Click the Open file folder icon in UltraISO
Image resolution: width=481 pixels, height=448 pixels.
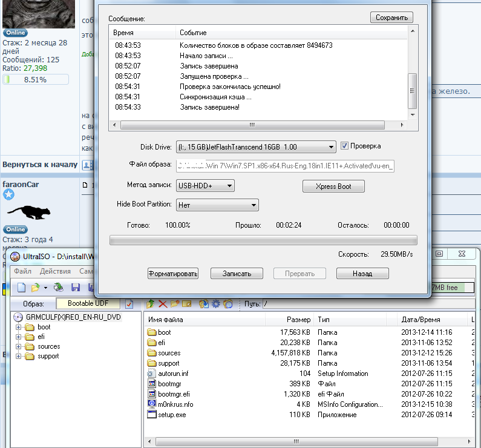coord(36,288)
